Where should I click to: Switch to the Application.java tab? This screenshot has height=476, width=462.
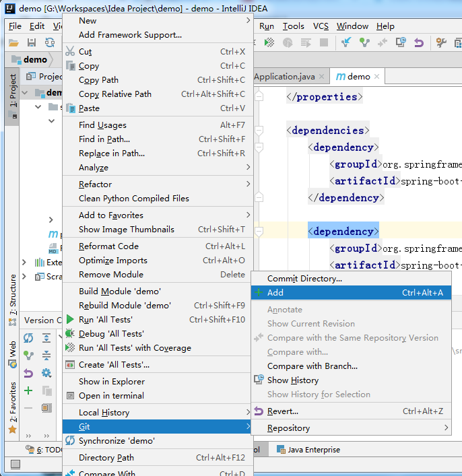[284, 77]
